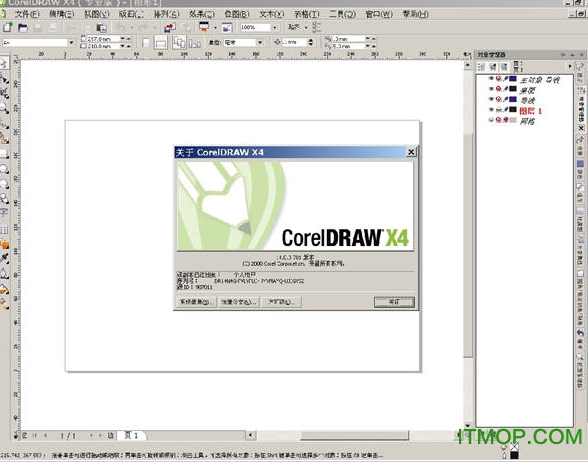The image size is (588, 462).
Task: Click the blue color swatch of 导线 layer
Action: click(x=513, y=99)
